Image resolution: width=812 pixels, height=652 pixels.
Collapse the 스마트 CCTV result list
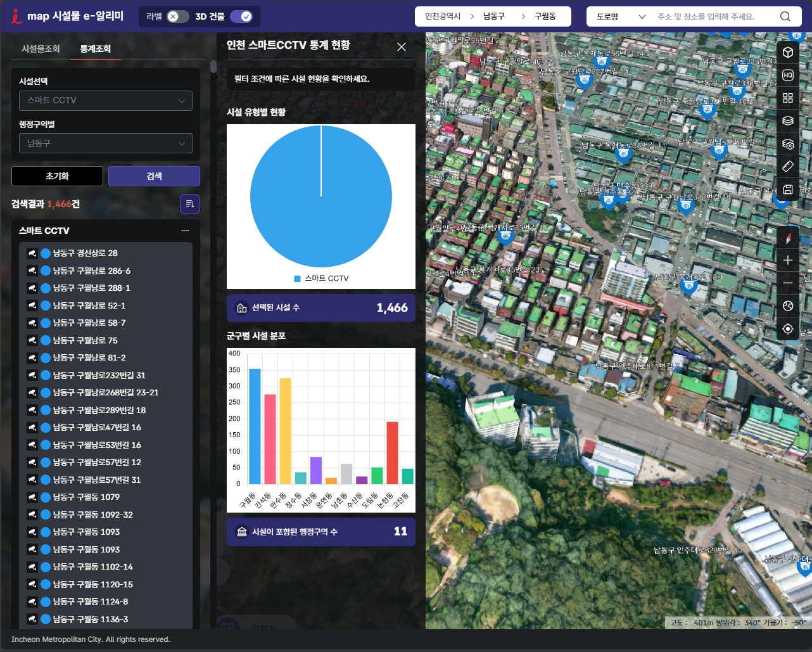185,231
